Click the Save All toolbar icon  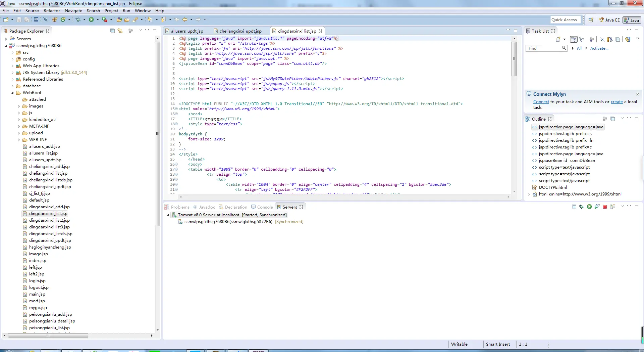[26, 19]
